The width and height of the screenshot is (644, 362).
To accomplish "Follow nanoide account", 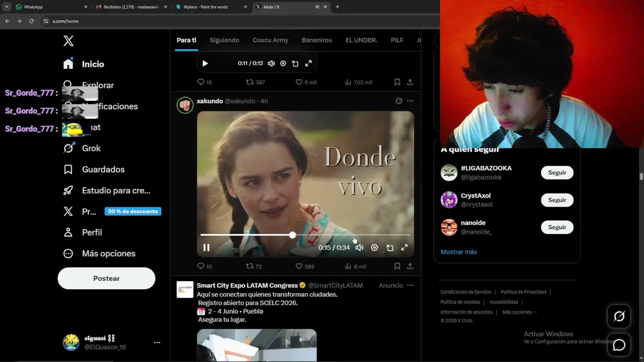I will click(x=557, y=227).
